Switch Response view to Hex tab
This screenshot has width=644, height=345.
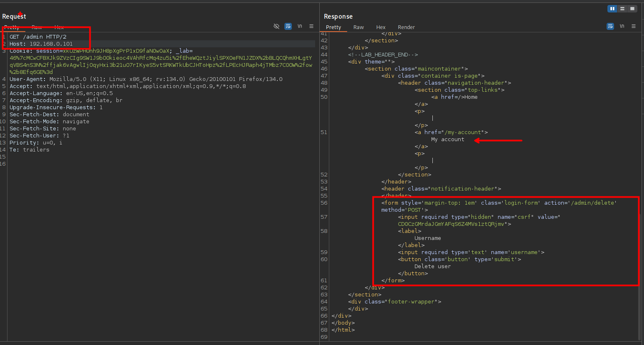[x=381, y=27]
